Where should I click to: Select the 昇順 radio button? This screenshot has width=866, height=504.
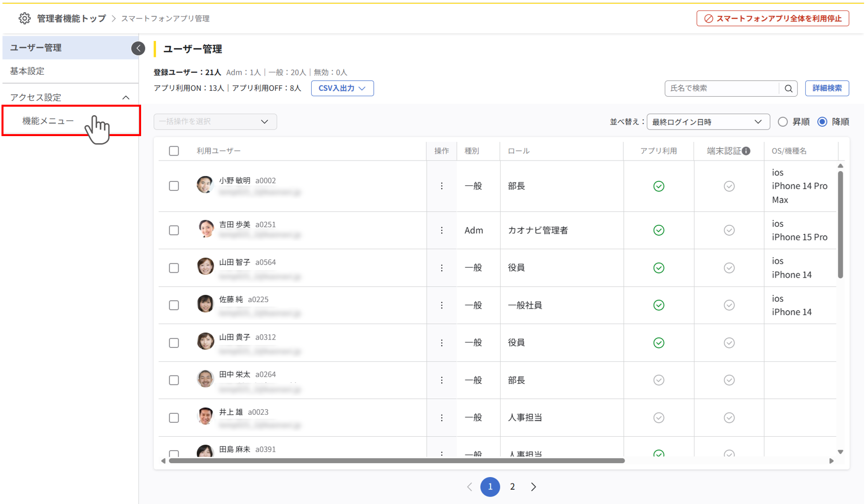(x=783, y=122)
